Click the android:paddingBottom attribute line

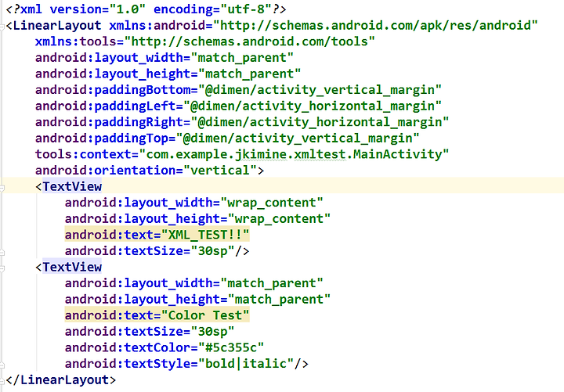click(x=238, y=90)
